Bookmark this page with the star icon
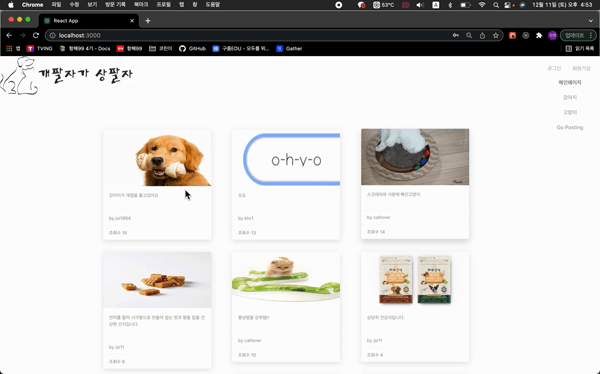The image size is (600, 374). pyautogui.click(x=496, y=35)
